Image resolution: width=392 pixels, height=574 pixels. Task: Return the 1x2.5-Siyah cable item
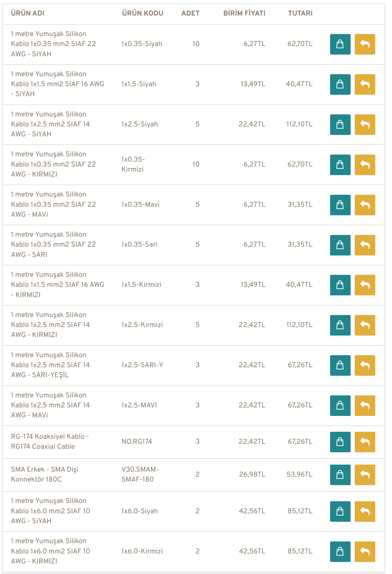(x=365, y=125)
